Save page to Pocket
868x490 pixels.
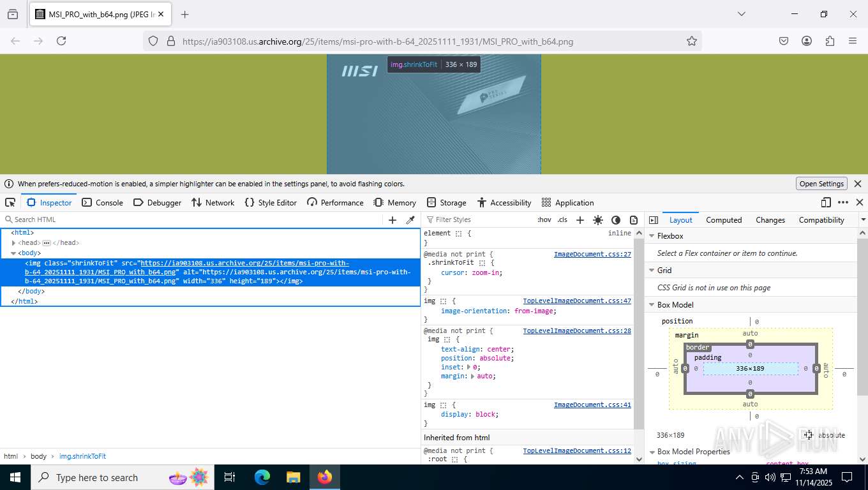784,41
